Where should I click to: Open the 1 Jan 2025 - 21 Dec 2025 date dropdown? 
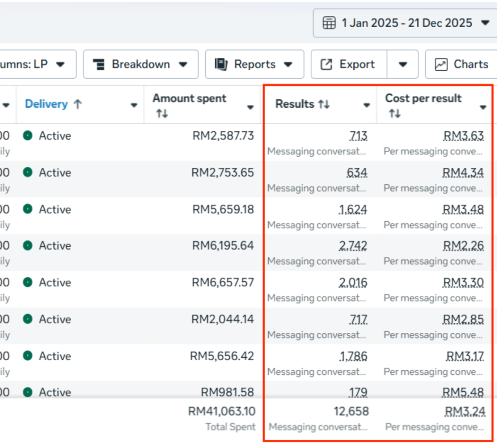[x=484, y=23]
